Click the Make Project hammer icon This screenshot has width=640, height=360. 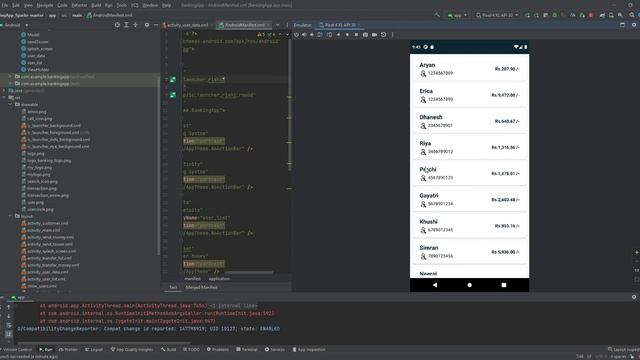438,15
